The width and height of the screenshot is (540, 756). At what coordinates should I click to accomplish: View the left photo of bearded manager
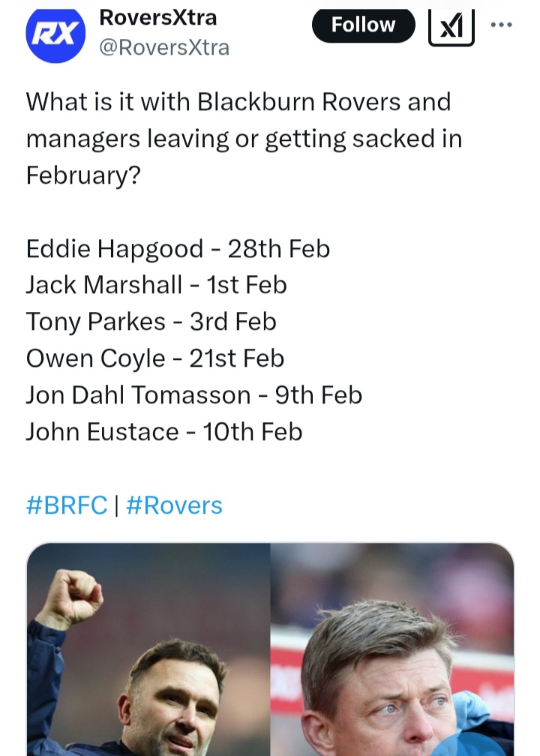(148, 649)
